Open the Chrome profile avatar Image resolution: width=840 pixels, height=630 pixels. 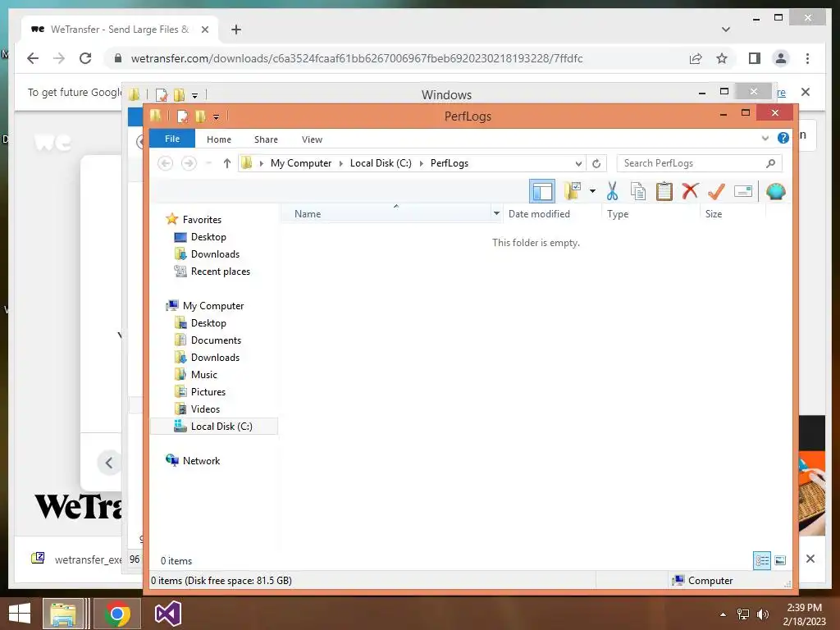(x=781, y=58)
